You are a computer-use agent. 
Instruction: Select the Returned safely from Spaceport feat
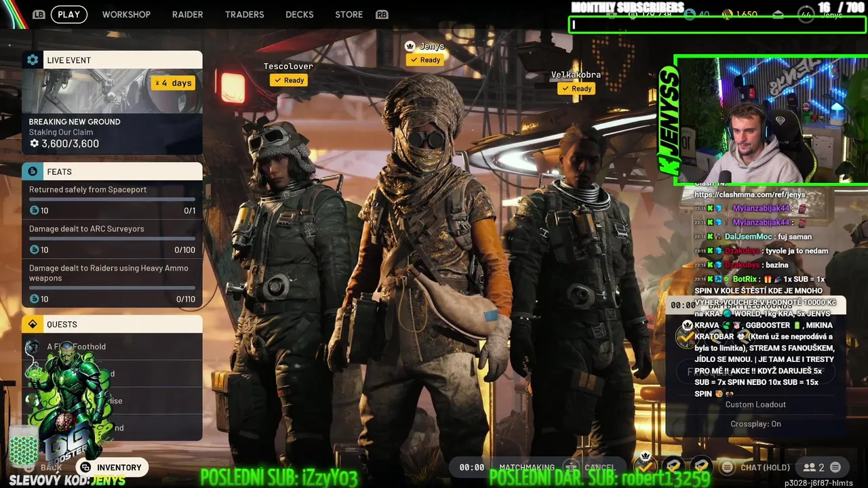pyautogui.click(x=112, y=199)
